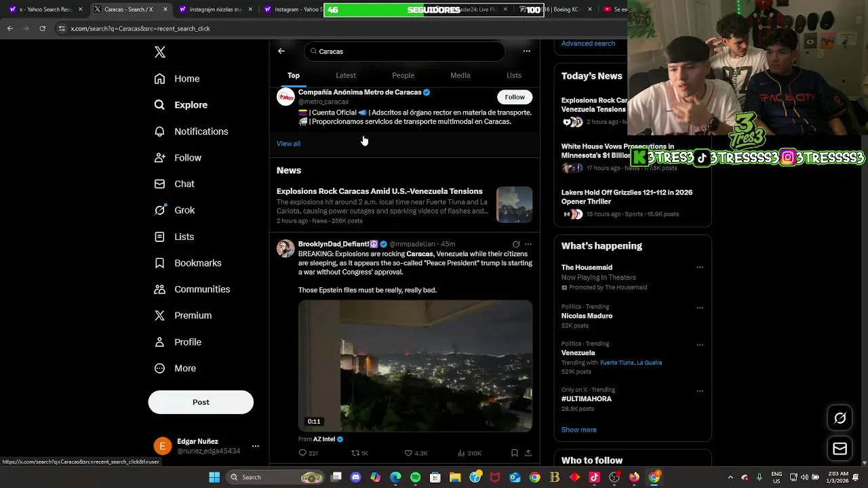Viewport: 868px width, 488px height.
Task: Open Grok action on BrooklynDad post
Action: [516, 244]
